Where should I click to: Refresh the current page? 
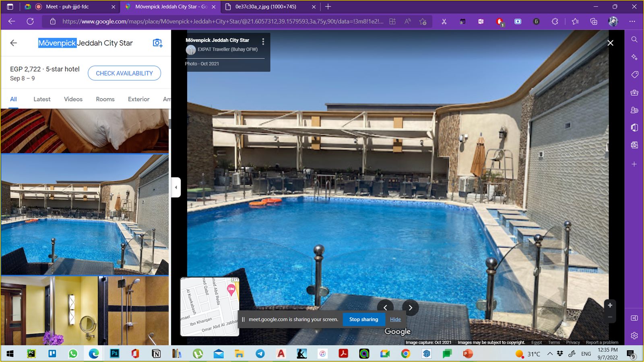pyautogui.click(x=30, y=21)
